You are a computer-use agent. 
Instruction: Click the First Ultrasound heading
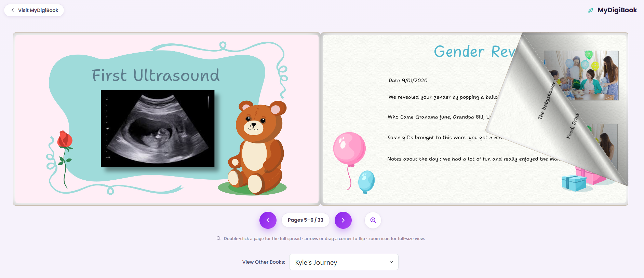(x=156, y=75)
